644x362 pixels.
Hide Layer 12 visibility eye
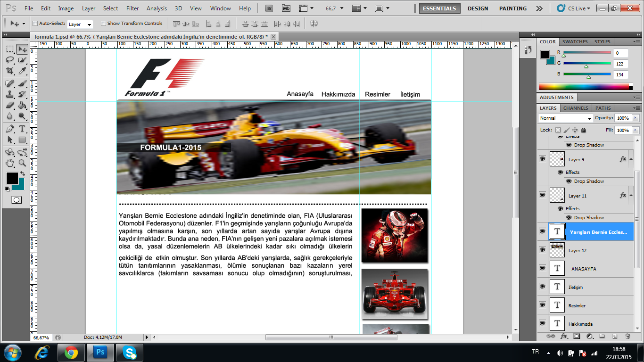(x=542, y=250)
